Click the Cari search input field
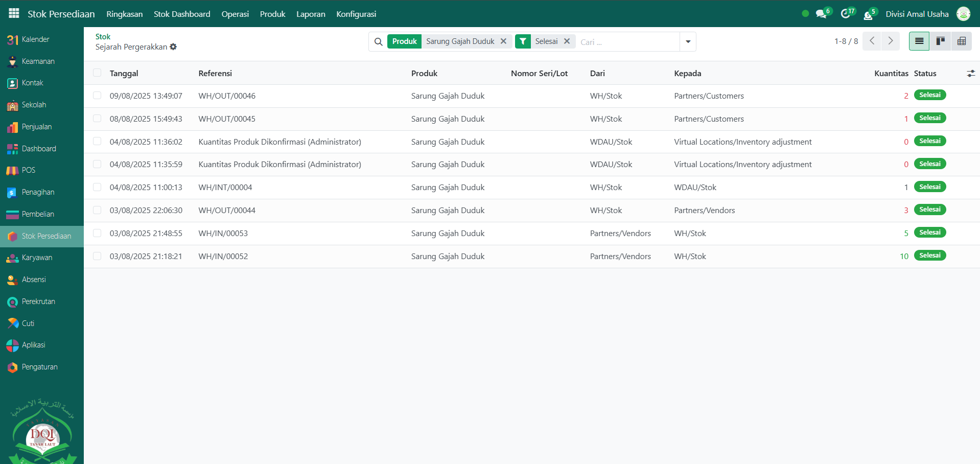 [627, 42]
